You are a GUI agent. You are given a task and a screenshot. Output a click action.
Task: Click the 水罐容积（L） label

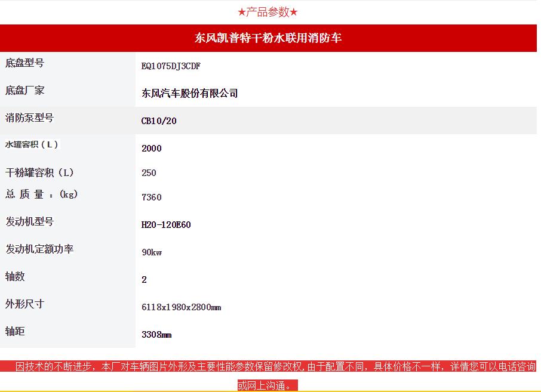tap(32, 144)
